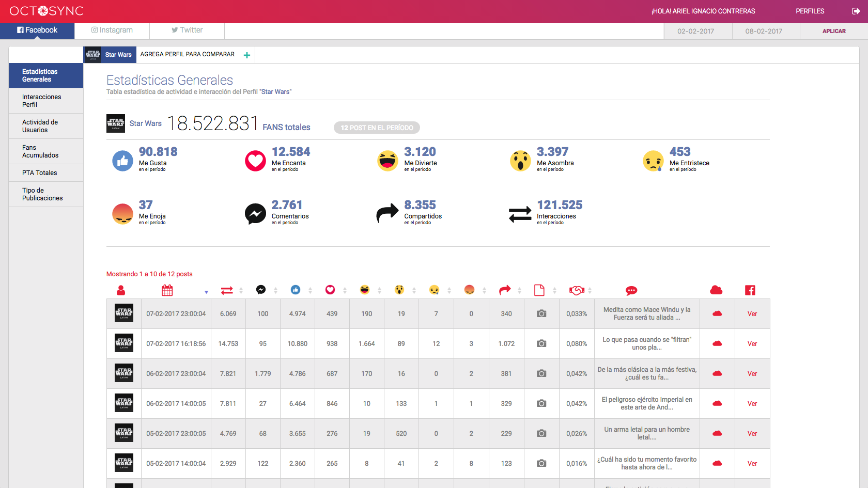868x488 pixels.
Task: Click the logout icon in top bar
Action: click(856, 11)
